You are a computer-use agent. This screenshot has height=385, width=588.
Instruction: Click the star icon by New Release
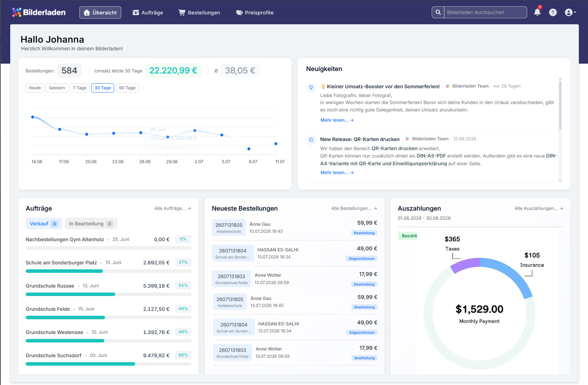click(x=311, y=140)
